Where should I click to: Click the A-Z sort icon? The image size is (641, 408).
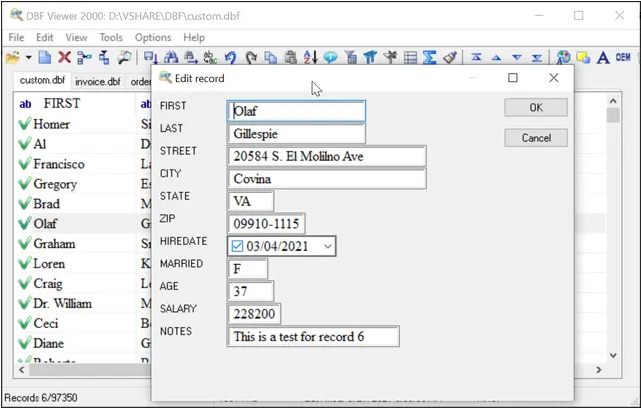(310, 57)
